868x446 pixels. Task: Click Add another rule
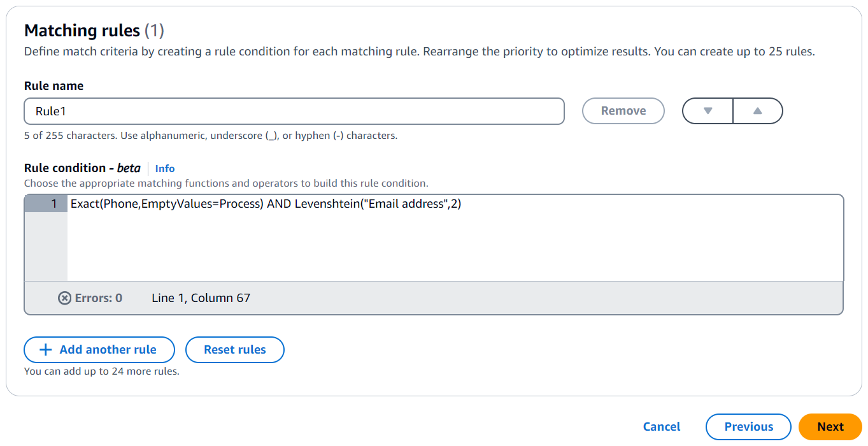click(99, 349)
